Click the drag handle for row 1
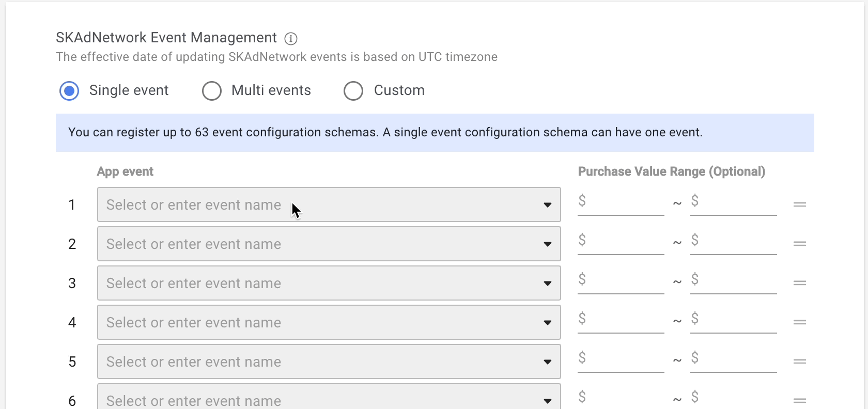Viewport: 868px width, 409px height. [x=800, y=204]
